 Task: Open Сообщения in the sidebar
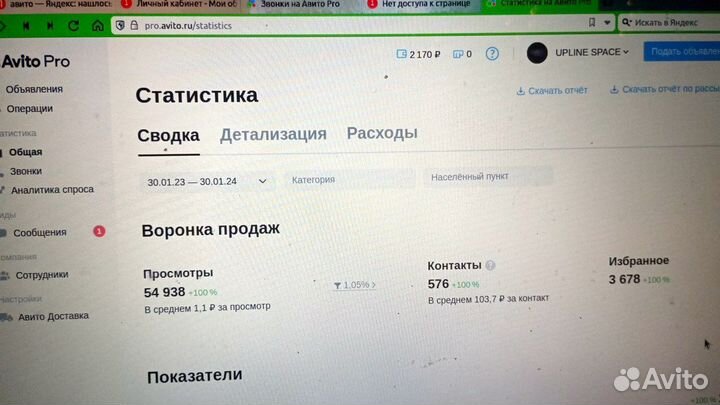(40, 233)
